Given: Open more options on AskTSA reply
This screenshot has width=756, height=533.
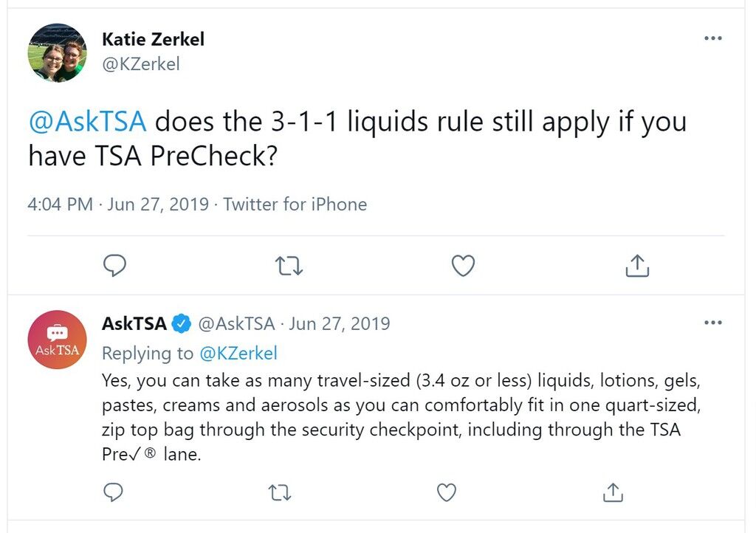Looking at the screenshot, I should tap(712, 323).
